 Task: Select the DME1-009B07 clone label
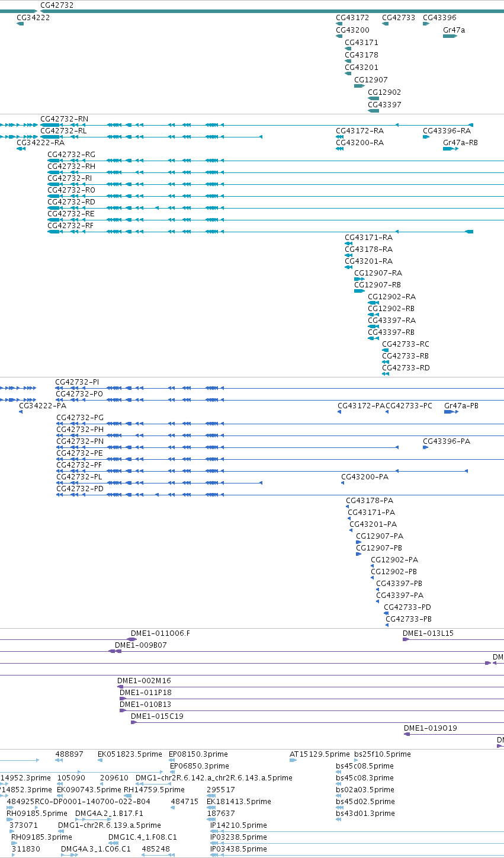click(141, 645)
